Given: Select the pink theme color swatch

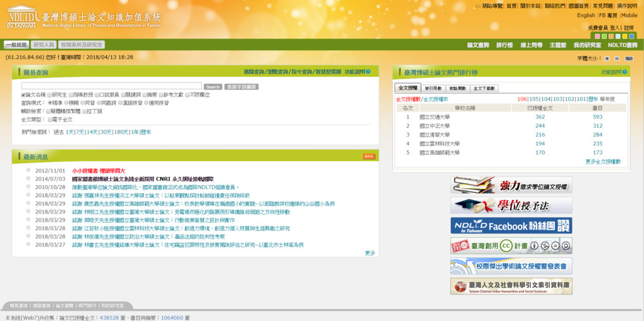Looking at the screenshot, I should pyautogui.click(x=597, y=37).
